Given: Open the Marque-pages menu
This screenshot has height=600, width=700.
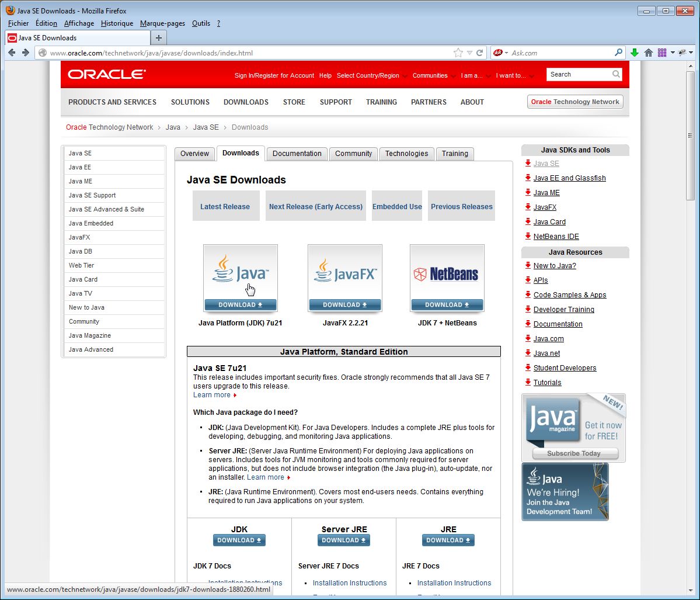Looking at the screenshot, I should 162,23.
